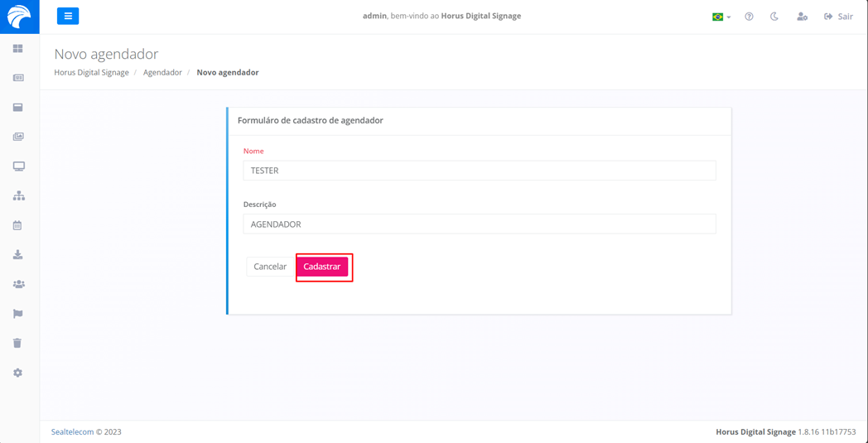Click the Agendador breadcrumb
The width and height of the screenshot is (868, 443).
pyautogui.click(x=162, y=73)
